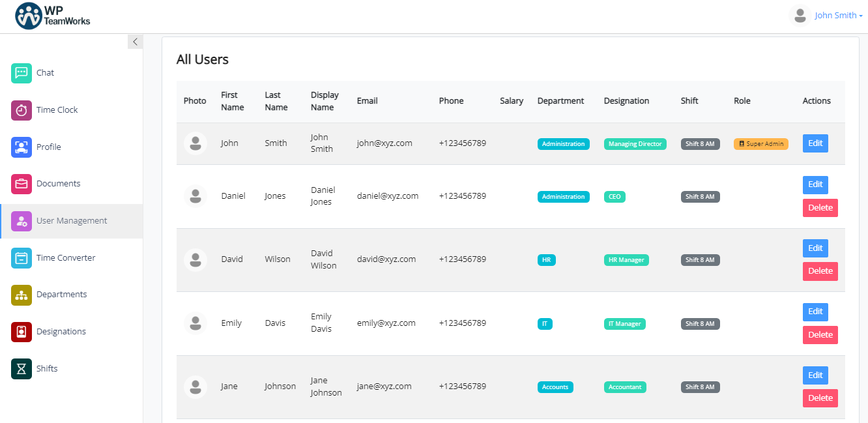This screenshot has width=868, height=423.
Task: Open the Documents section icon
Action: [x=20, y=183]
